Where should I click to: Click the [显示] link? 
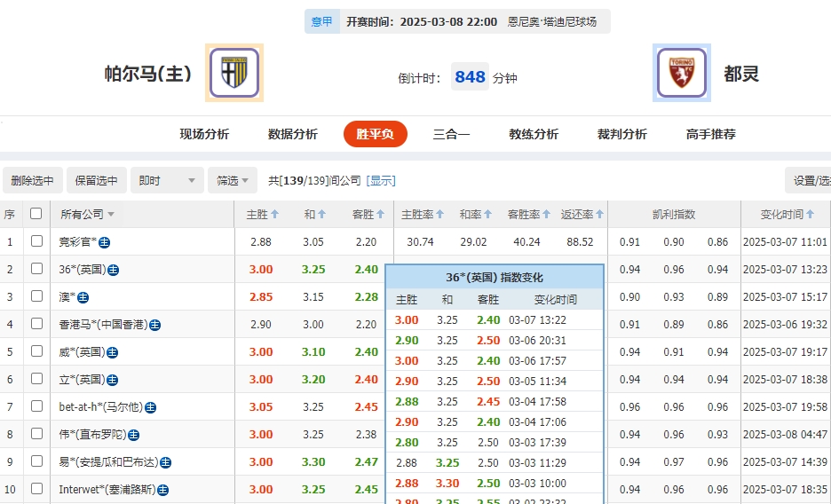[381, 181]
